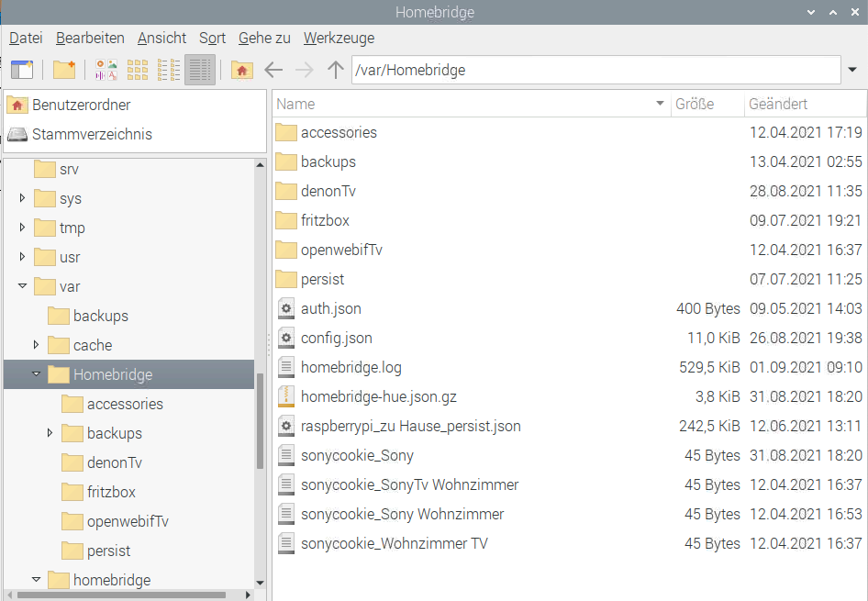Screen dimensions: 868x601
Task: Click the tree pane scroll down arrow
Action: coord(261,583)
